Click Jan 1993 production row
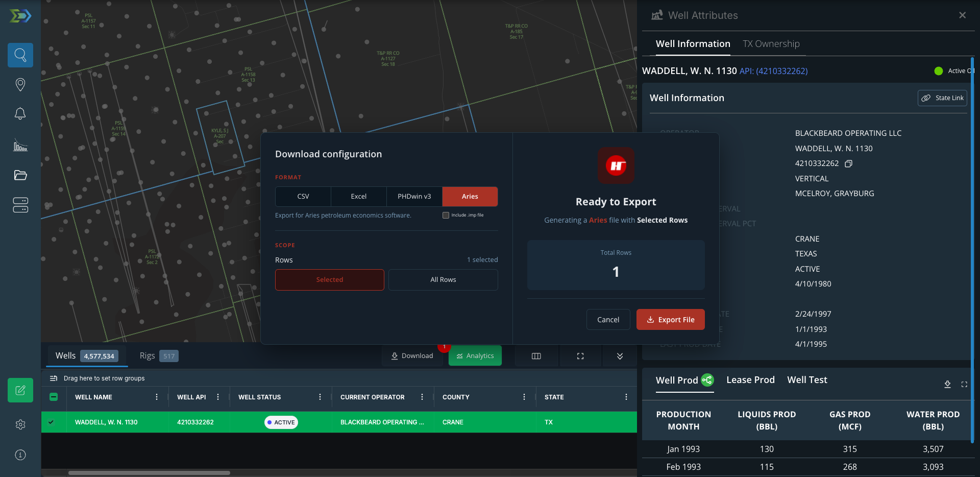Viewport: 980px width, 477px height. pyautogui.click(x=808, y=449)
